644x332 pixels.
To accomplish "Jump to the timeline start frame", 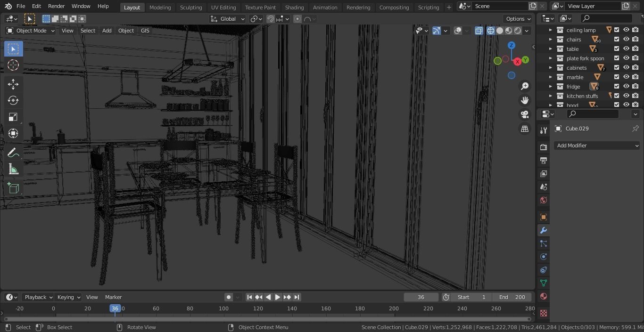I will [249, 297].
